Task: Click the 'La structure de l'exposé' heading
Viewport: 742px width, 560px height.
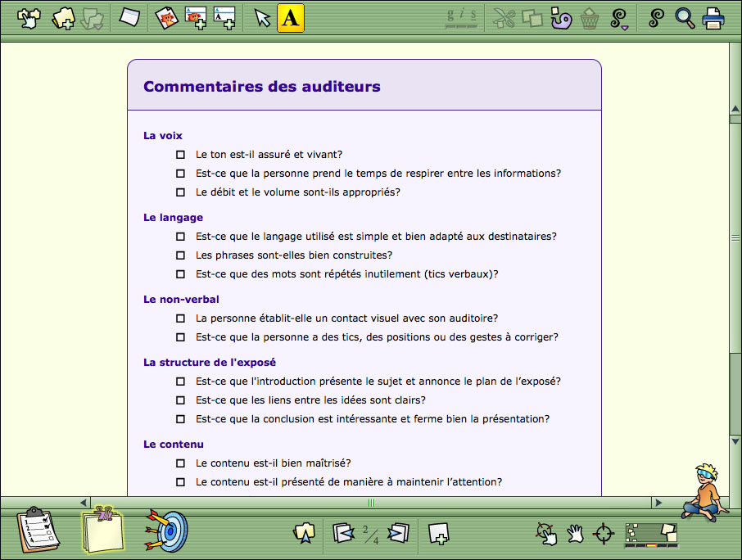Action: pos(210,363)
